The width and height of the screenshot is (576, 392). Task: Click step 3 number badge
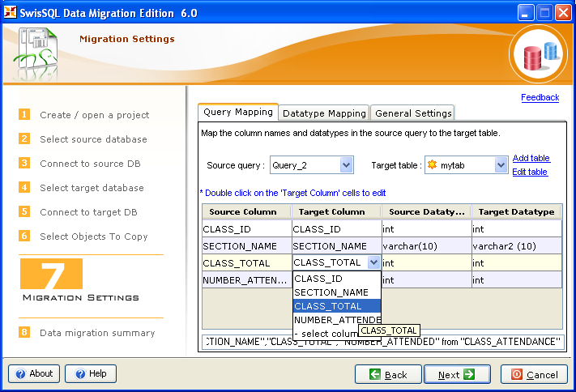pos(24,163)
